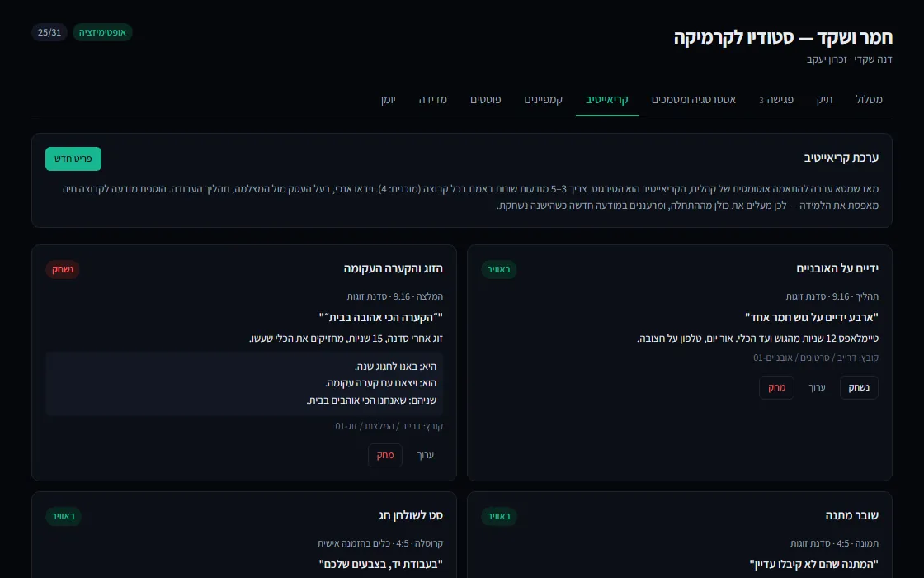Click the ידיים על האובניים card title
This screenshot has width=924, height=578.
pos(837,268)
